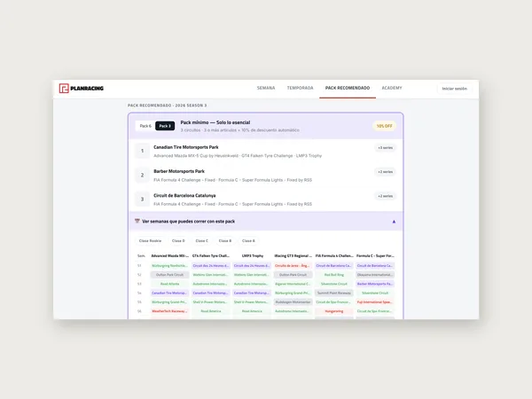Click Canadian Tire cell in Advanced Mazda column
Image resolution: width=532 pixels, height=399 pixels.
pos(169,293)
